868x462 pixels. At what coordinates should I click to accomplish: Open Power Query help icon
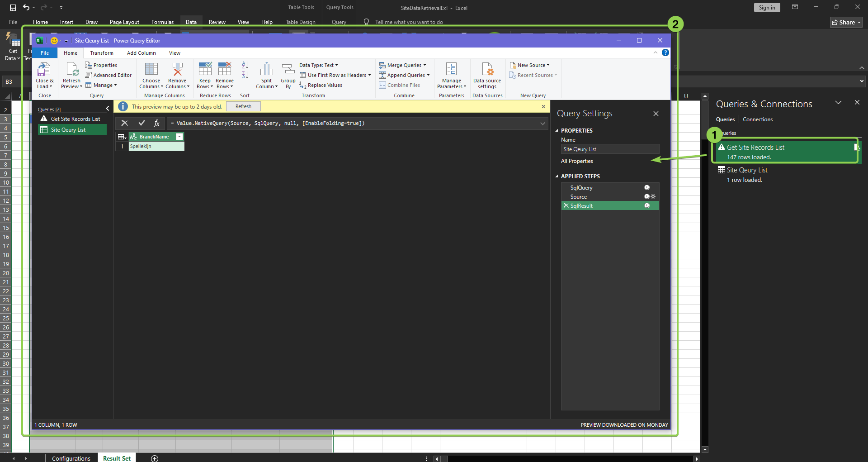tap(665, 52)
